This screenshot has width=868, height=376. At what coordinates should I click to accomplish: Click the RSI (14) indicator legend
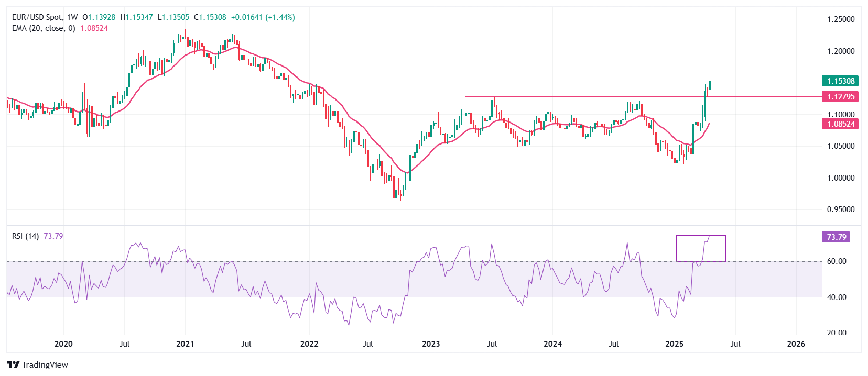[25, 236]
